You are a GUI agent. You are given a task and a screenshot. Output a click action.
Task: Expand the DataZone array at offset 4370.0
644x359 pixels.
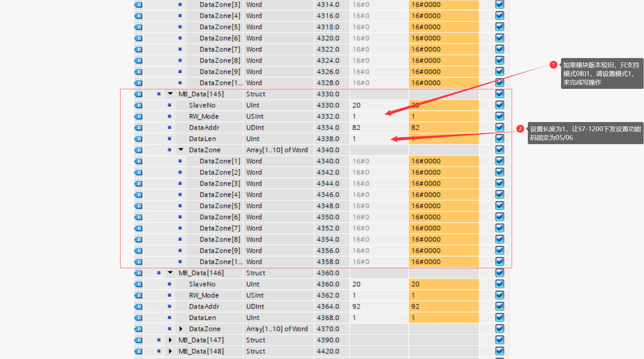(181, 329)
